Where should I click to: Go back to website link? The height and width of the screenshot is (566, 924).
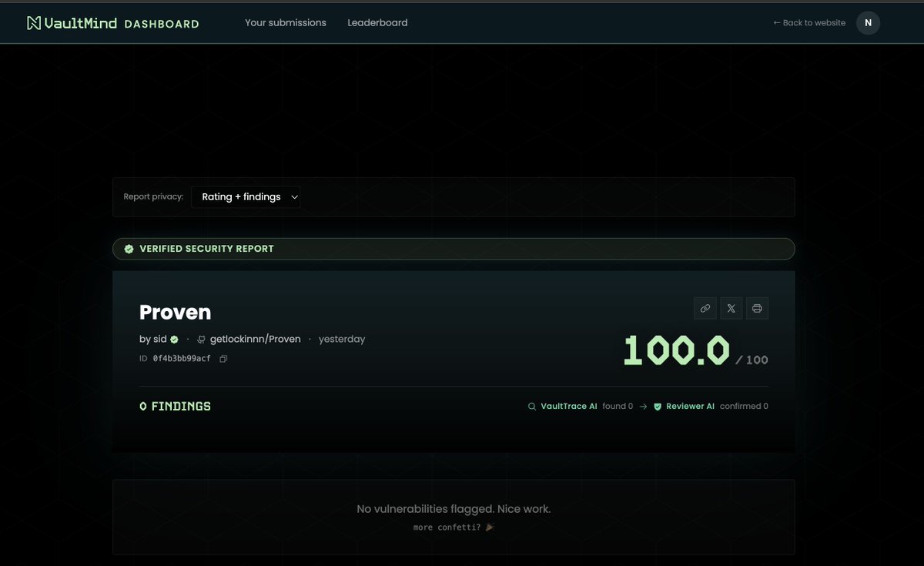tap(809, 23)
